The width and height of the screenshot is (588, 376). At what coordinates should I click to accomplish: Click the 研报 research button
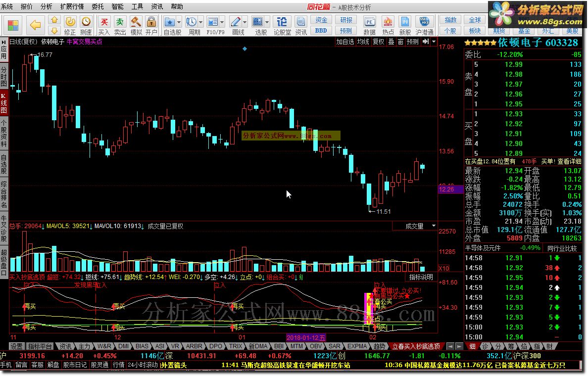(346, 20)
